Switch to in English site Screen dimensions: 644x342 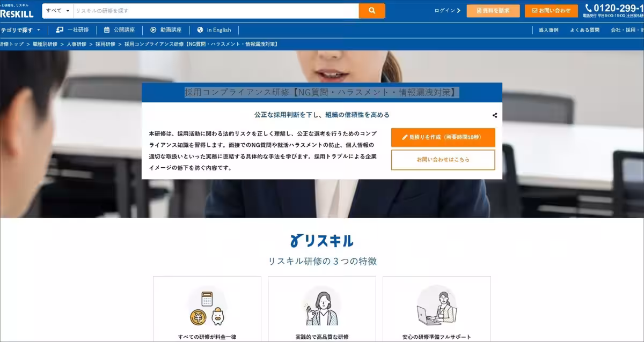pyautogui.click(x=214, y=30)
